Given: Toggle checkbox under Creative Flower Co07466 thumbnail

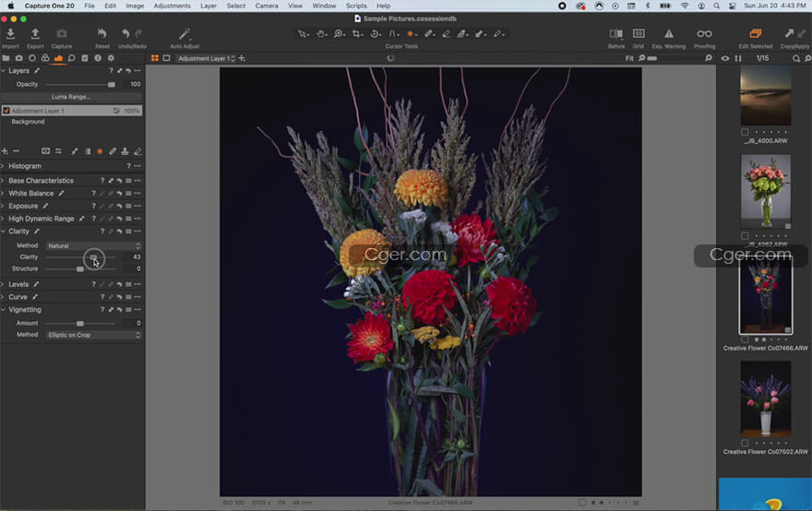Looking at the screenshot, I should point(745,339).
